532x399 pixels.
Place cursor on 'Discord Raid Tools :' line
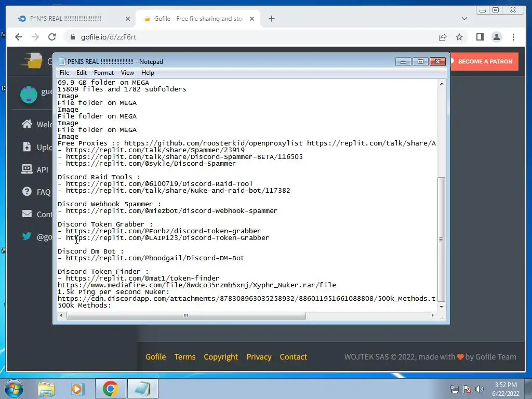point(99,177)
